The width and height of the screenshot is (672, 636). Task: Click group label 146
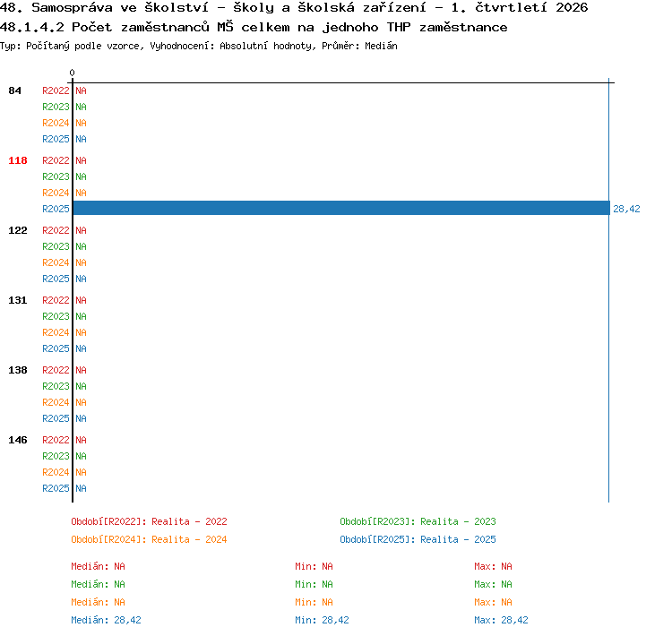click(18, 440)
